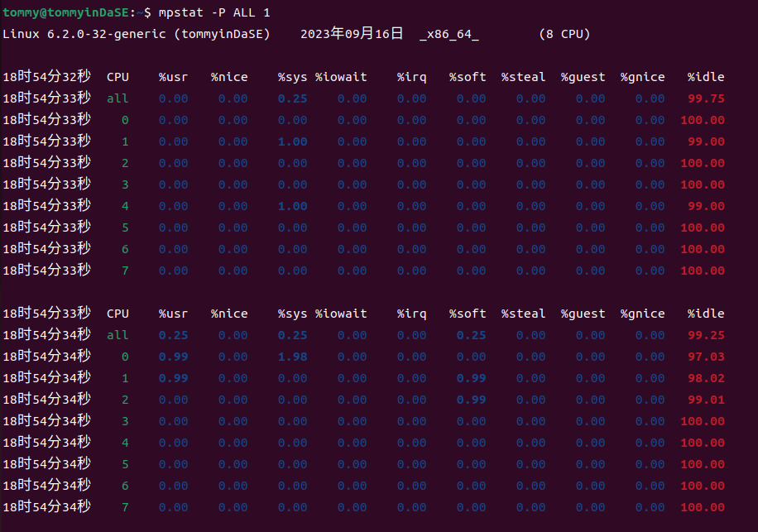Click '%steal' header in the 18时54分32秒 row
This screenshot has width=758, height=532.
click(523, 77)
